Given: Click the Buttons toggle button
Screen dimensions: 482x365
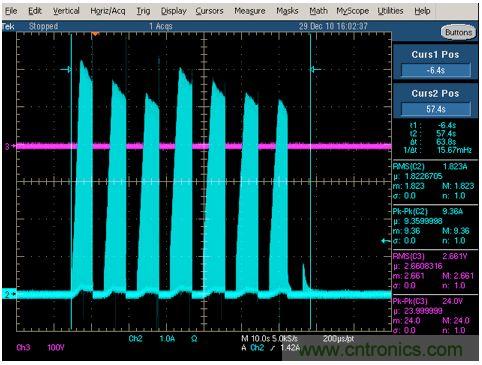Looking at the screenshot, I should (x=459, y=32).
